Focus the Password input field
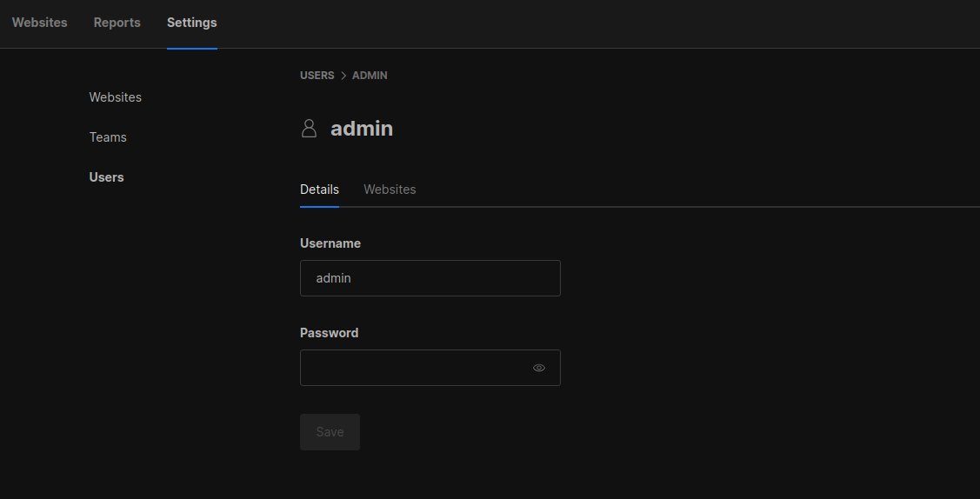The width and height of the screenshot is (980, 499). (x=413, y=368)
